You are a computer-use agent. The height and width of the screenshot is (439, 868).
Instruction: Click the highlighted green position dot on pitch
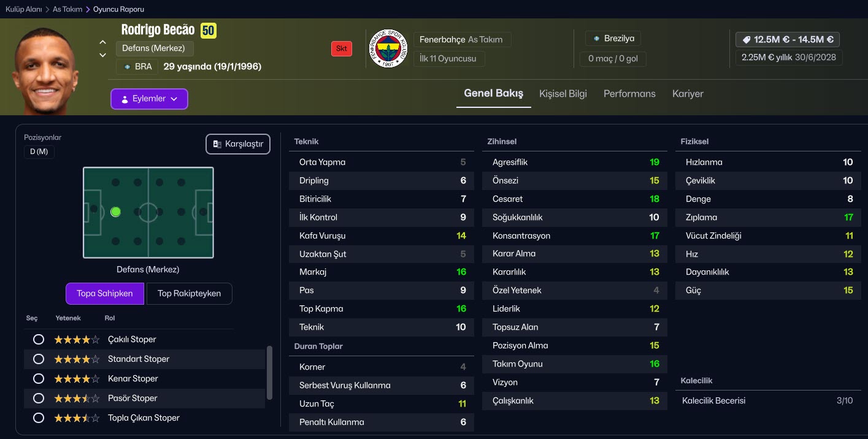click(x=116, y=212)
